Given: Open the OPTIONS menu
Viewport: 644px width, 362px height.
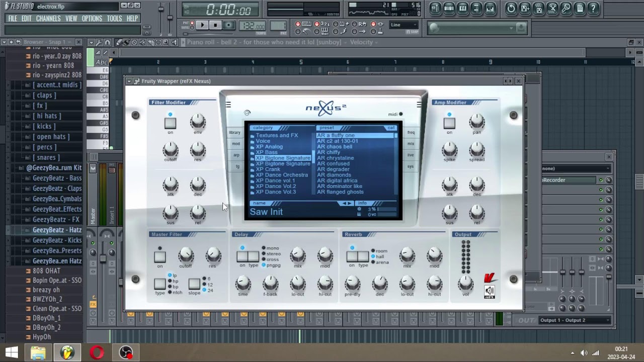Looking at the screenshot, I should [x=92, y=19].
